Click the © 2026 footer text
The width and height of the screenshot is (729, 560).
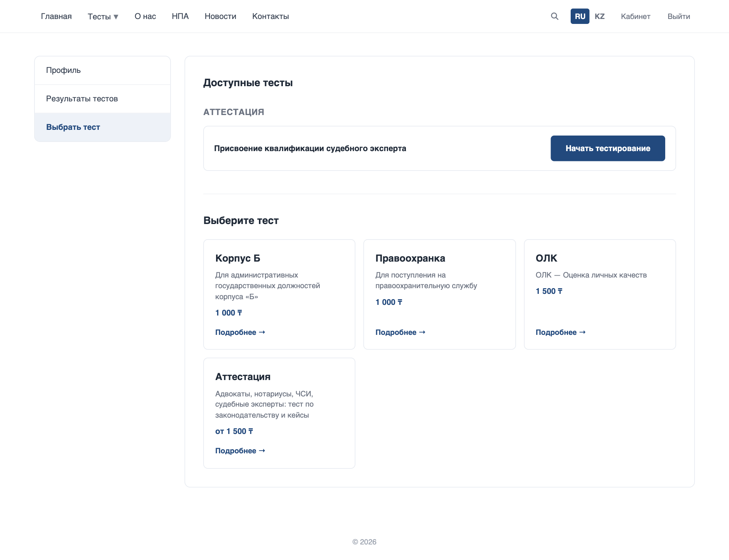click(364, 542)
